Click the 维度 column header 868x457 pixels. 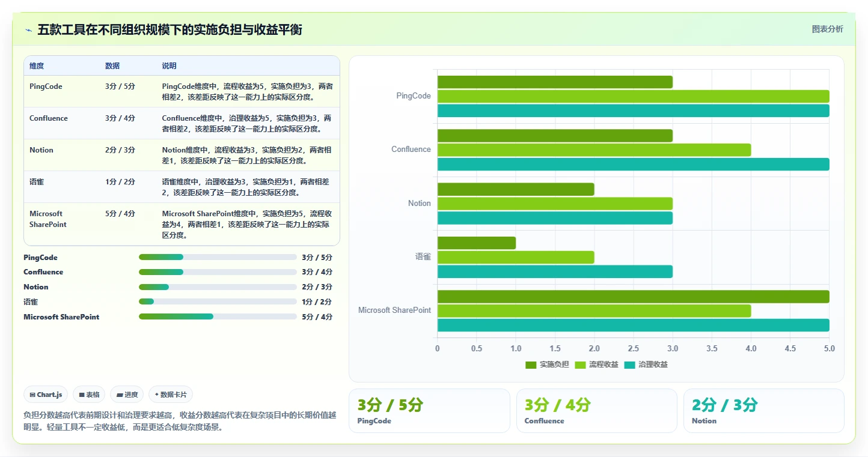[37, 66]
